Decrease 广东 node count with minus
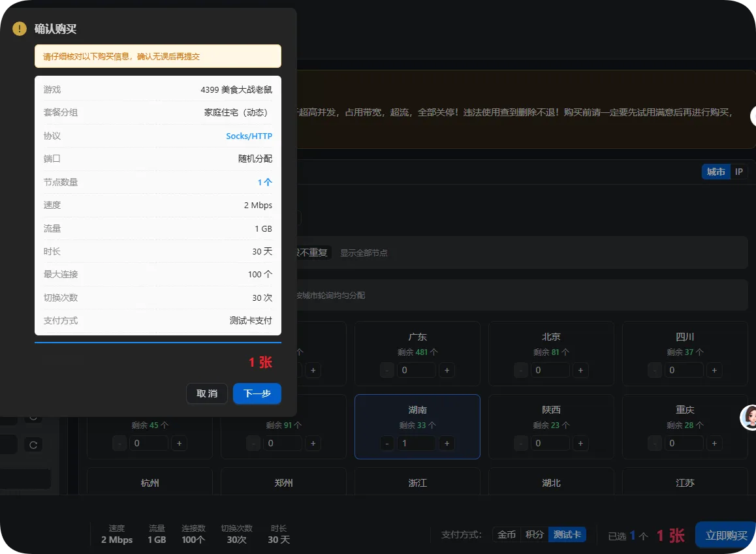This screenshot has height=554, width=756. (x=387, y=371)
